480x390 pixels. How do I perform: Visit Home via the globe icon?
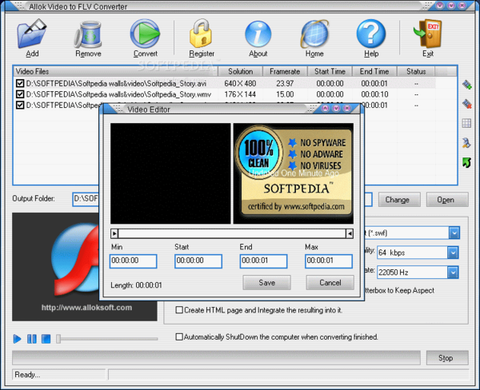[315, 34]
